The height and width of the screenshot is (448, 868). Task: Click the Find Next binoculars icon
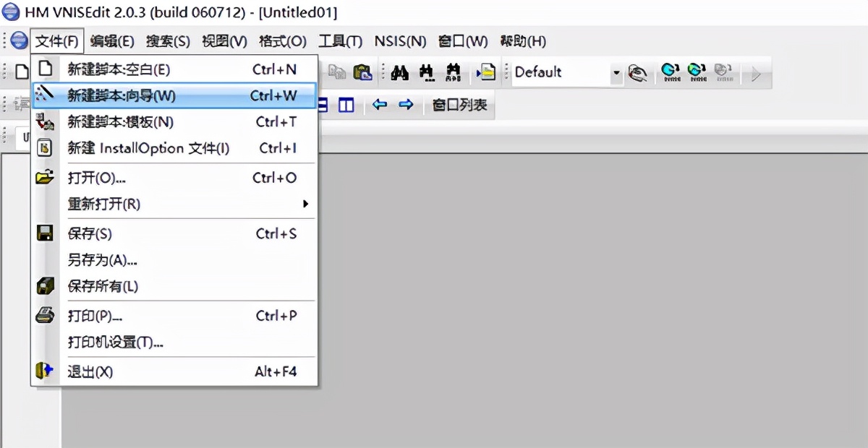427,72
